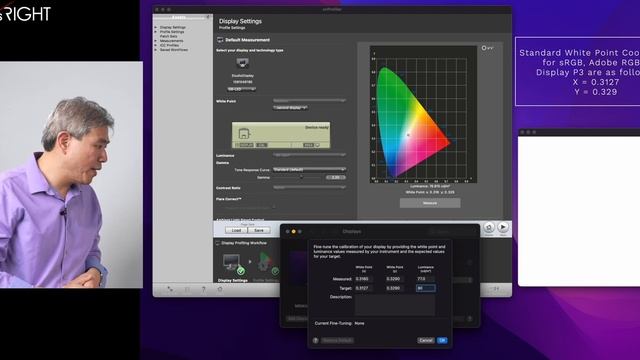Click the Target White Point x field
Screen dimensions: 640x360
coord(364,288)
